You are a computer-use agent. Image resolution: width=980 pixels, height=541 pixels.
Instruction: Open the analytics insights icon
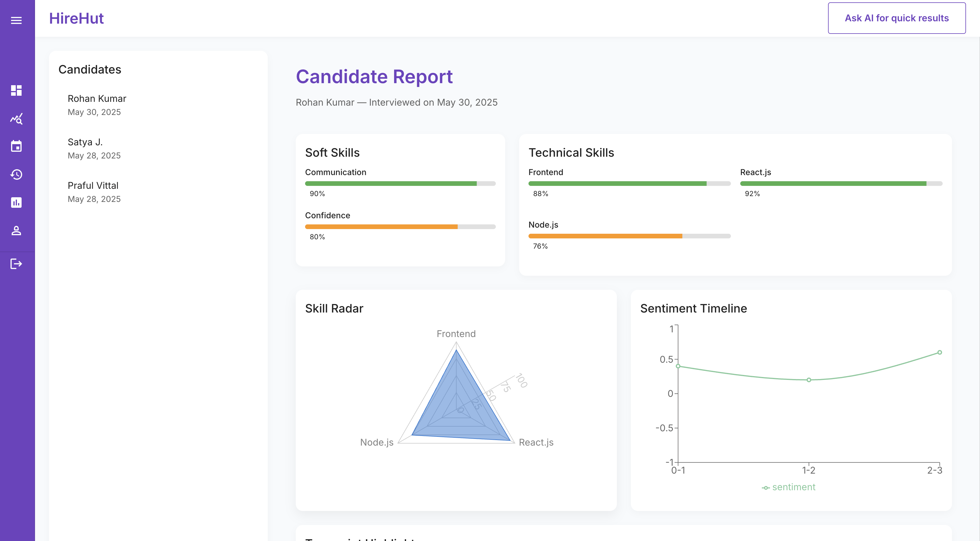point(16,118)
